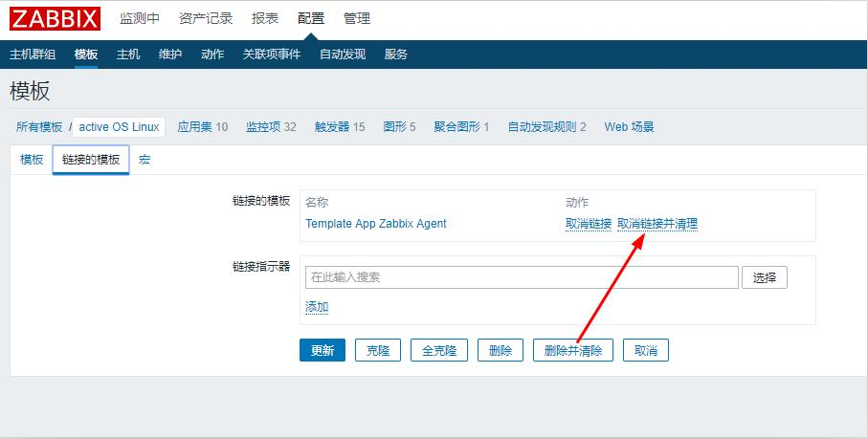Image resolution: width=868 pixels, height=439 pixels.
Task: Open the 服务 submenu
Action: (396, 55)
